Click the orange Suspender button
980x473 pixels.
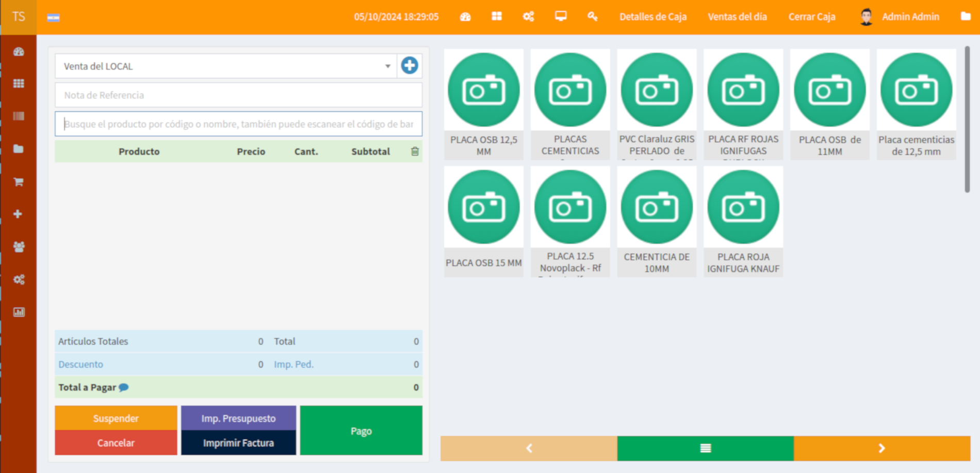[116, 418]
